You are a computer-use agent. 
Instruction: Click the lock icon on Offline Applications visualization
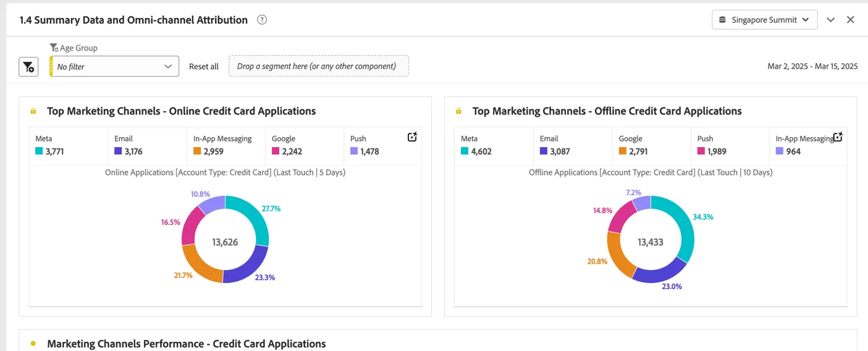(458, 111)
